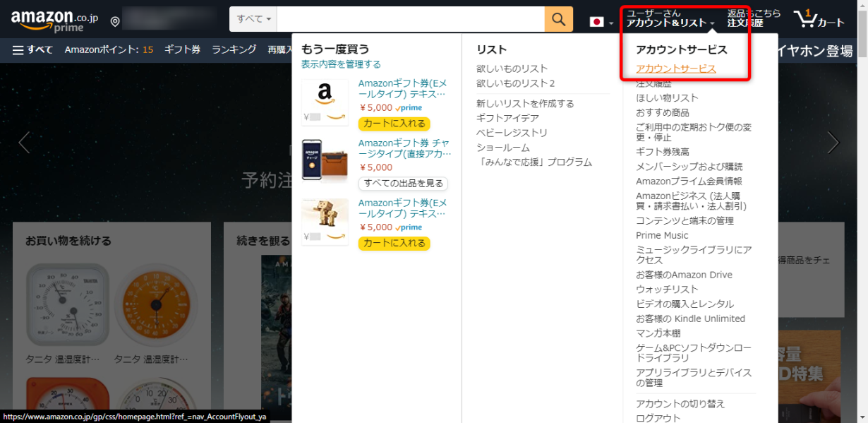
Task: Click the delivery location pin icon
Action: 115,22
